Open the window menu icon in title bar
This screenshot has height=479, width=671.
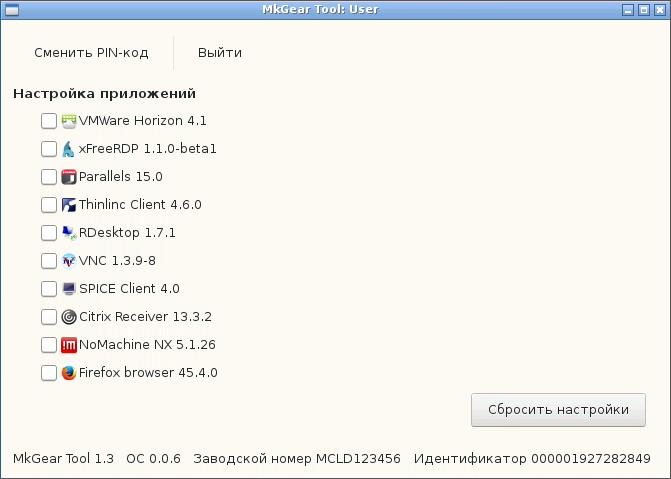[12, 9]
